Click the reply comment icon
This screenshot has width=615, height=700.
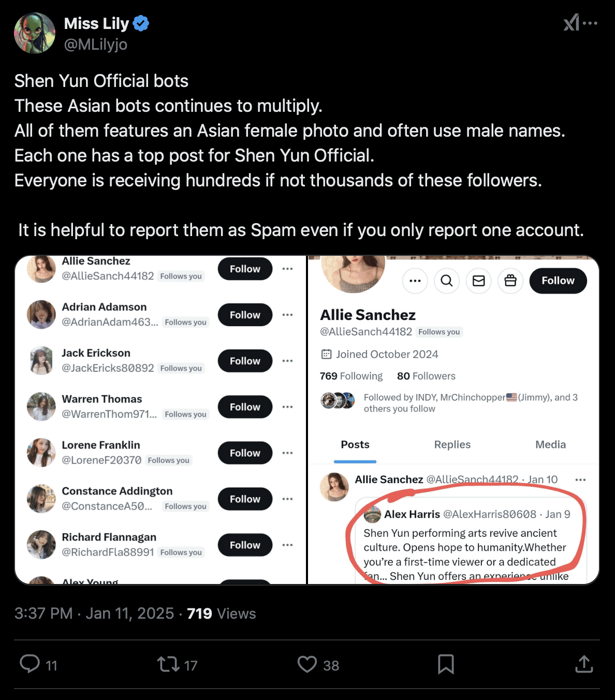[30, 664]
